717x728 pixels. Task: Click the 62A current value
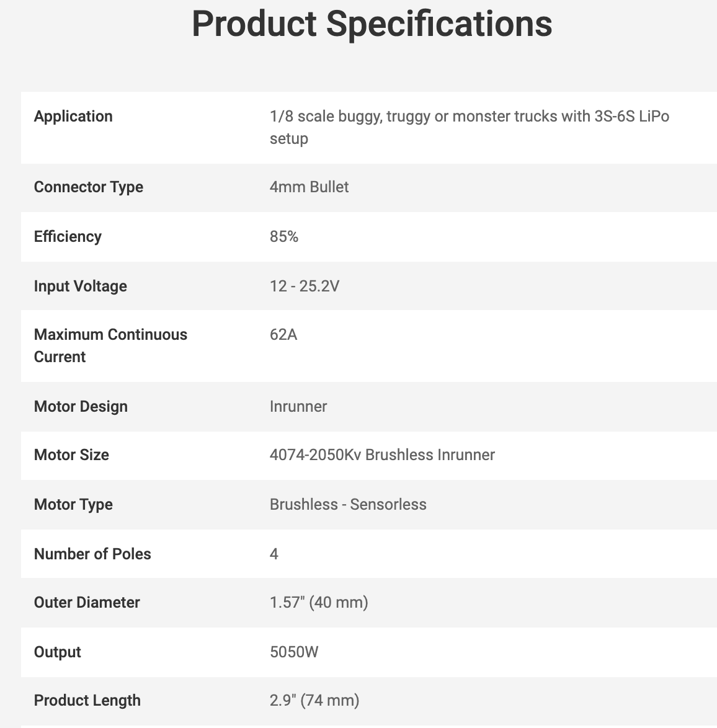tap(283, 335)
